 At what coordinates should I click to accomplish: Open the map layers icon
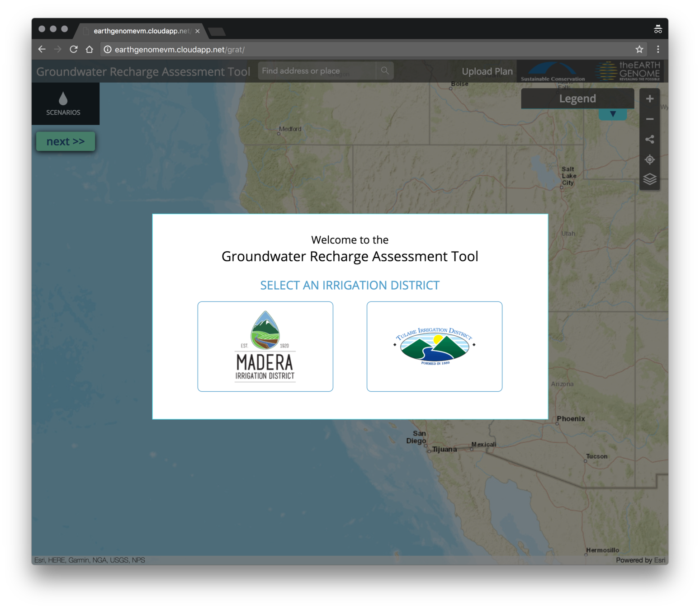(650, 179)
